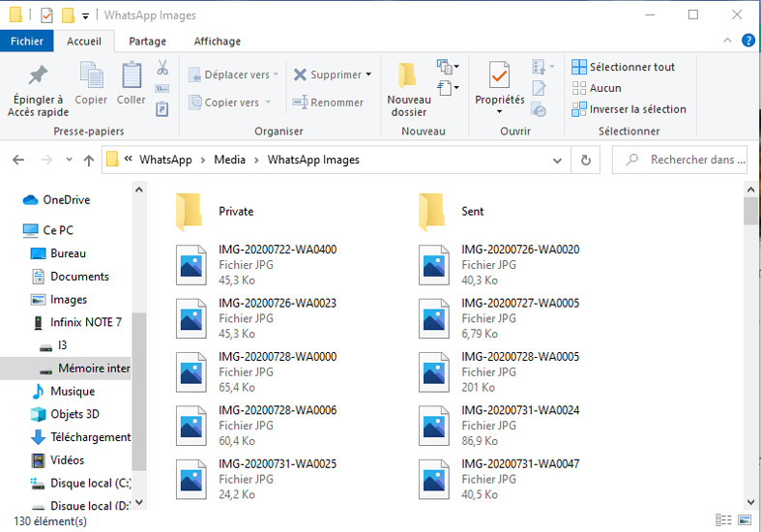The height and width of the screenshot is (532, 761).
Task: Click the quick access properties checkmark in title bar
Action: click(46, 15)
